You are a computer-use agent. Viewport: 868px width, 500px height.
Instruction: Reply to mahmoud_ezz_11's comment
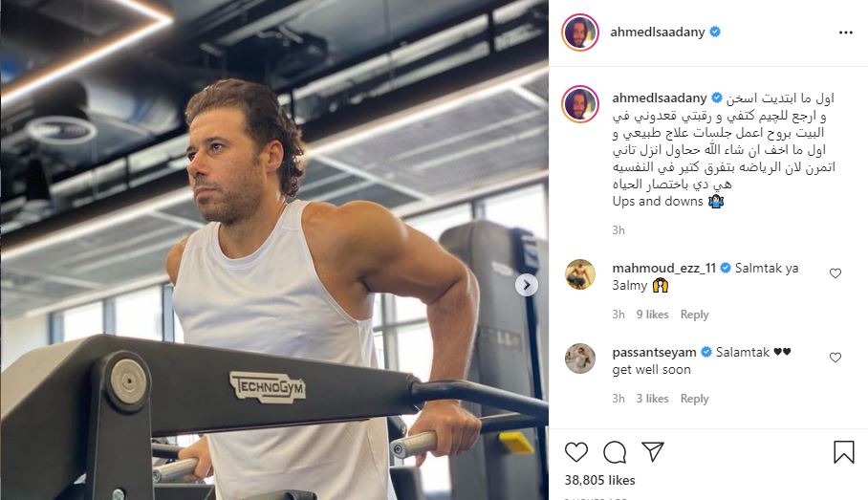tap(694, 315)
